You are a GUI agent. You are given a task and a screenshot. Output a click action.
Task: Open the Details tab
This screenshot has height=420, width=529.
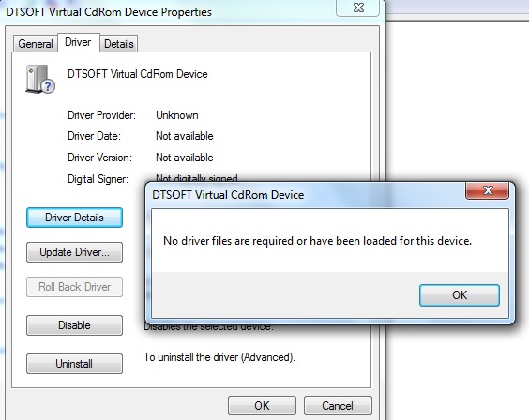(x=118, y=44)
